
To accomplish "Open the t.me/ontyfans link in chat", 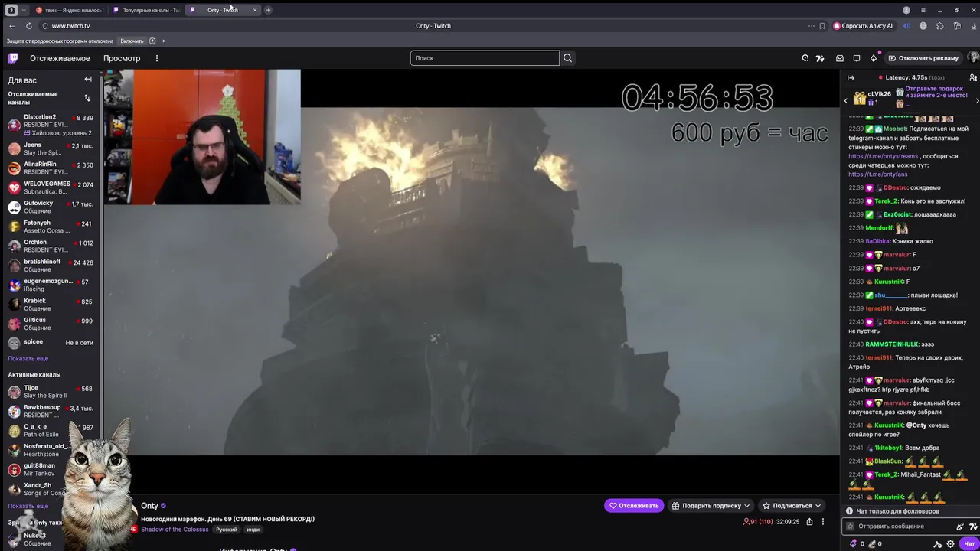I will tap(877, 174).
